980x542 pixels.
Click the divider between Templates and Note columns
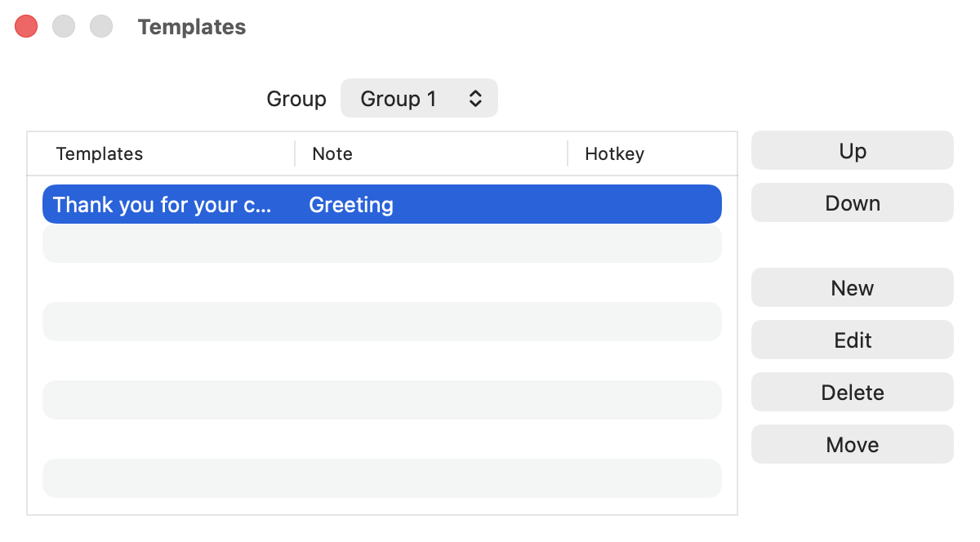(295, 153)
